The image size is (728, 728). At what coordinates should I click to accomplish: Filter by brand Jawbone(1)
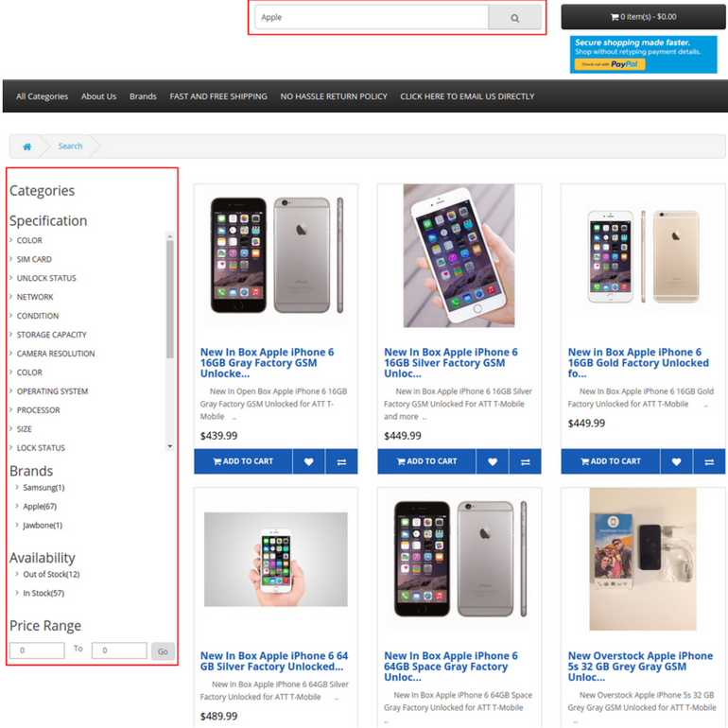coord(43,526)
